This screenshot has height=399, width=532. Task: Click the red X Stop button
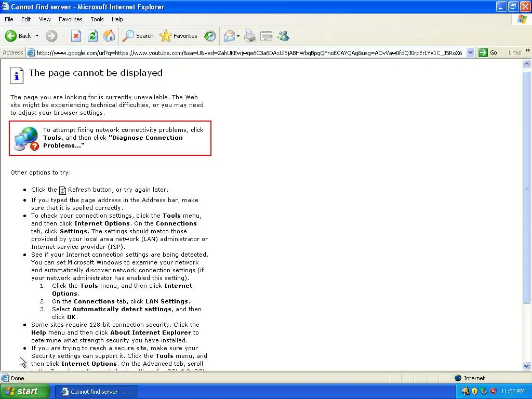76,36
